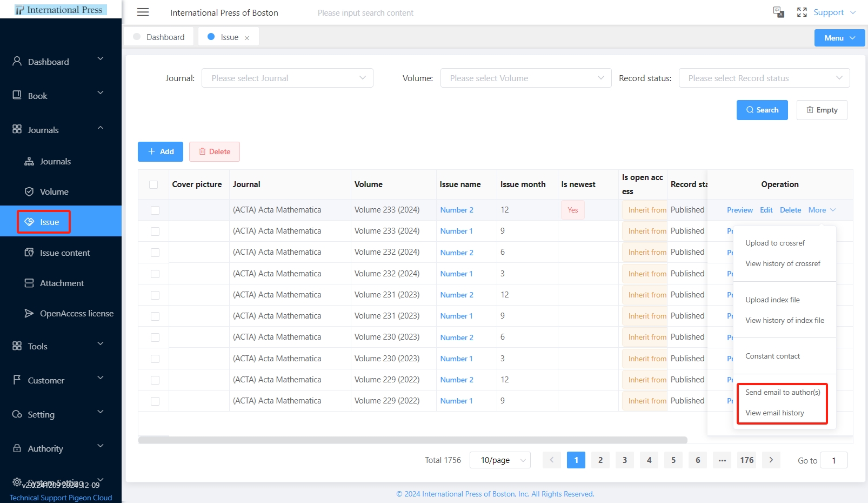This screenshot has height=503, width=868.
Task: Click the System Setting gear icon
Action: coord(17,481)
